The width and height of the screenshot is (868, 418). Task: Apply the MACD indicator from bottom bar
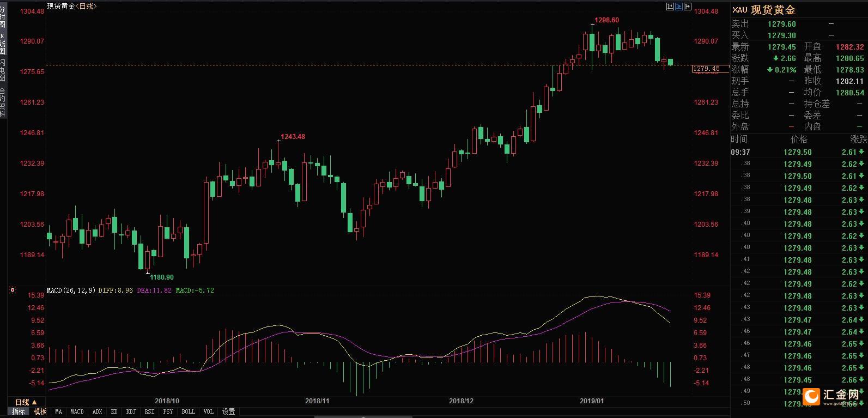click(77, 411)
